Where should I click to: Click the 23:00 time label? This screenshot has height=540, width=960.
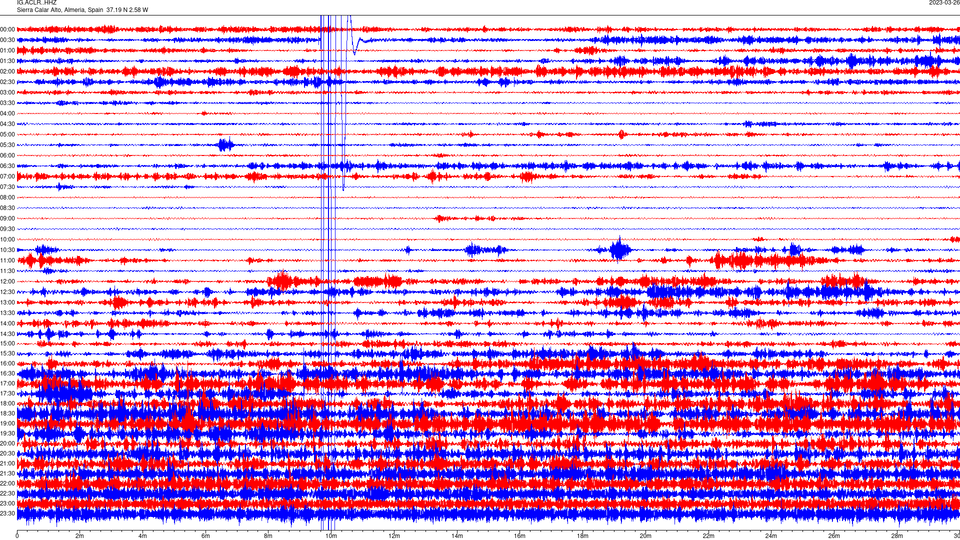click(x=7, y=503)
